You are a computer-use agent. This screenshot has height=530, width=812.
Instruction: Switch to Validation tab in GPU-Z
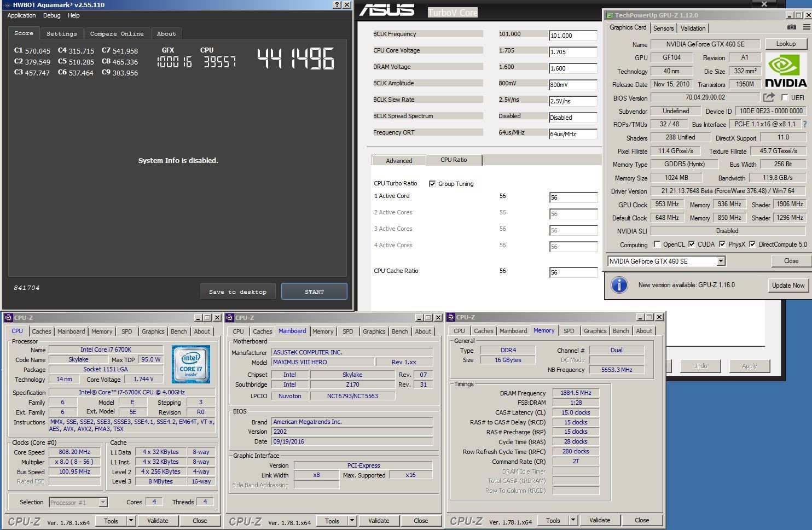pos(693,28)
